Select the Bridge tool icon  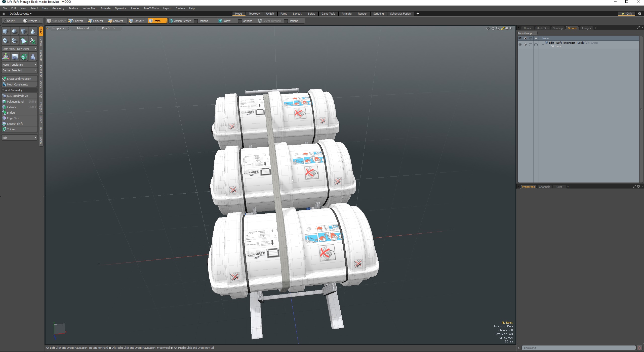pos(4,112)
